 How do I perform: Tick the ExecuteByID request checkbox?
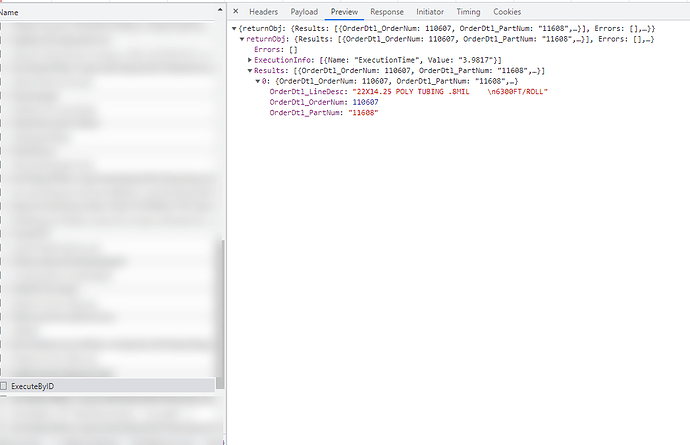click(4, 386)
